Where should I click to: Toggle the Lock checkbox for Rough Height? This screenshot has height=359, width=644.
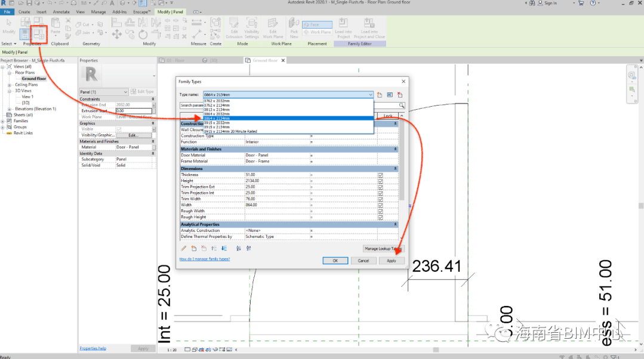pos(380,217)
